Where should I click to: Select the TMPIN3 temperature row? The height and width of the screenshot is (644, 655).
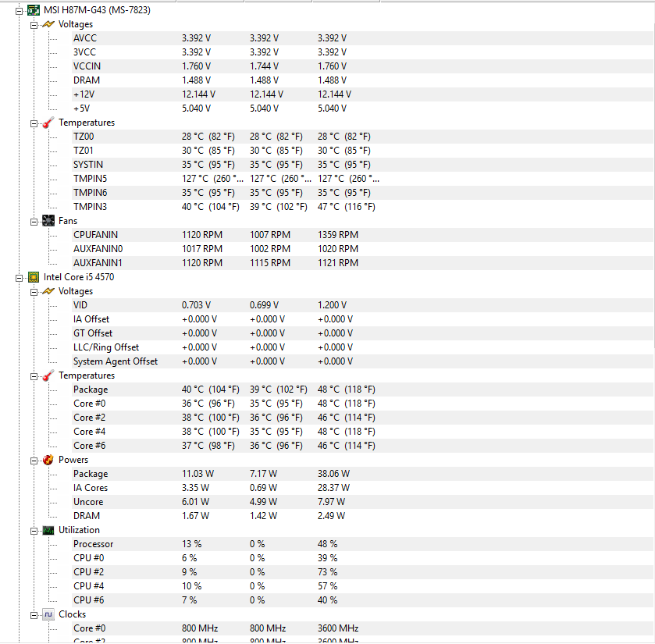[362, 207]
